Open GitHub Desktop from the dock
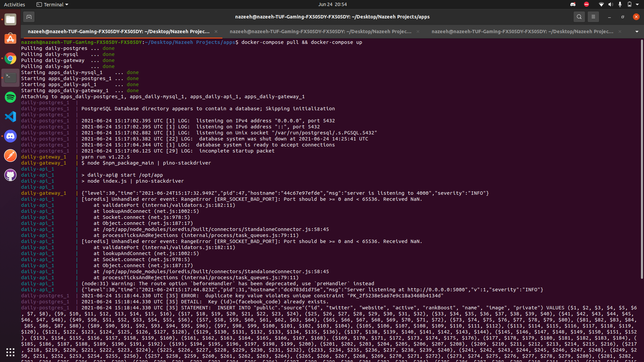 pyautogui.click(x=10, y=175)
